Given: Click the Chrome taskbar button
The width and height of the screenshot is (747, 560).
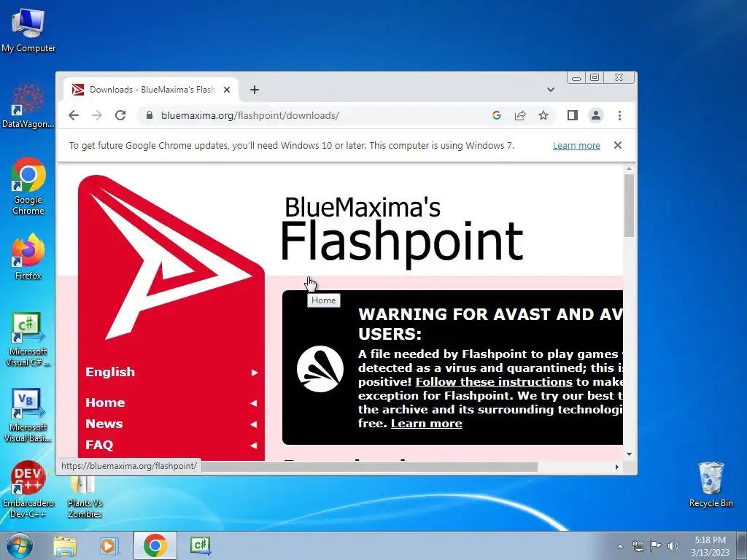Looking at the screenshot, I should pyautogui.click(x=155, y=545).
